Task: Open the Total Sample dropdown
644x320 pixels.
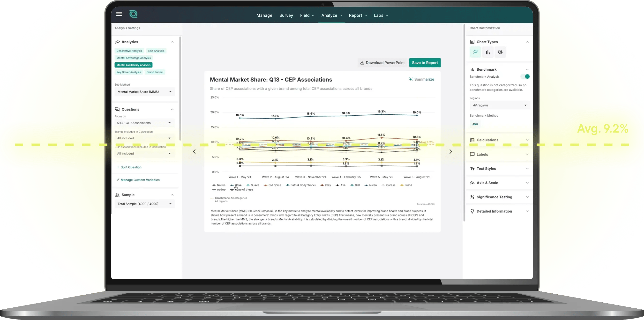Action: 144,204
